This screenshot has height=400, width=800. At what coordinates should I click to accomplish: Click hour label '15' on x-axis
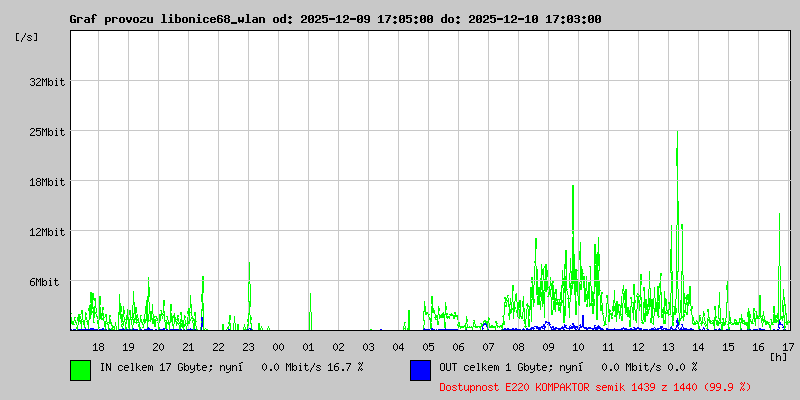pos(728,347)
